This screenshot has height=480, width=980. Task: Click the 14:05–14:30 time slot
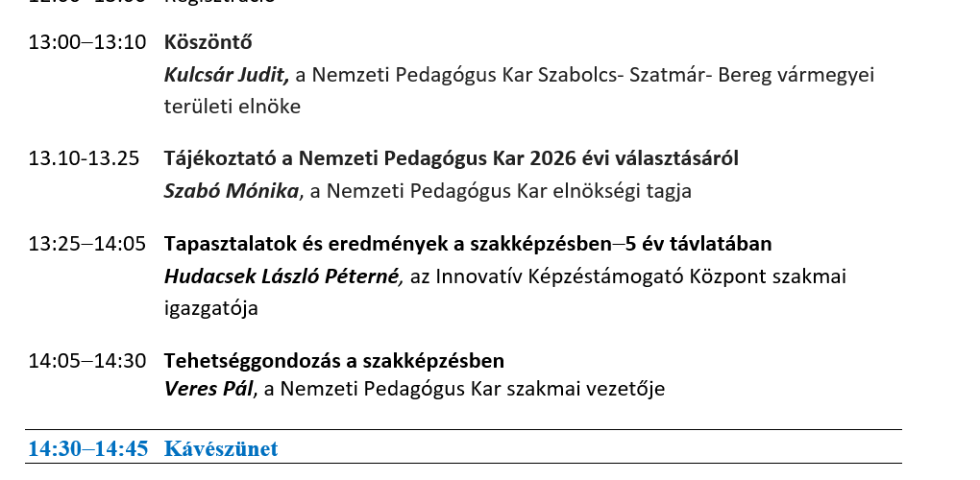click(x=86, y=361)
